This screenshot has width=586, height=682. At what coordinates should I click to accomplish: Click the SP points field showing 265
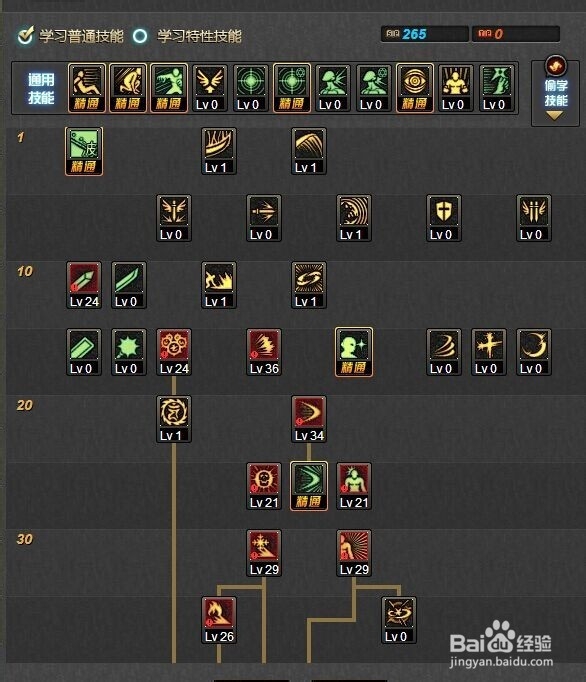[x=425, y=34]
